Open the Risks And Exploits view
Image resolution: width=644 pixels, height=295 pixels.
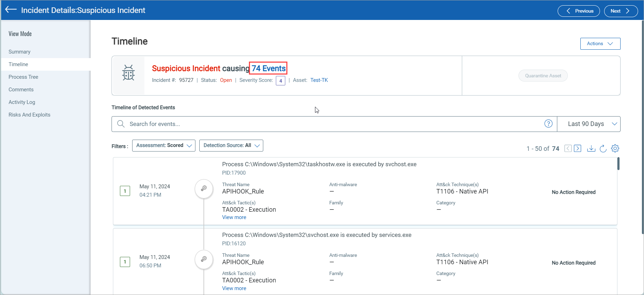pyautogui.click(x=29, y=115)
